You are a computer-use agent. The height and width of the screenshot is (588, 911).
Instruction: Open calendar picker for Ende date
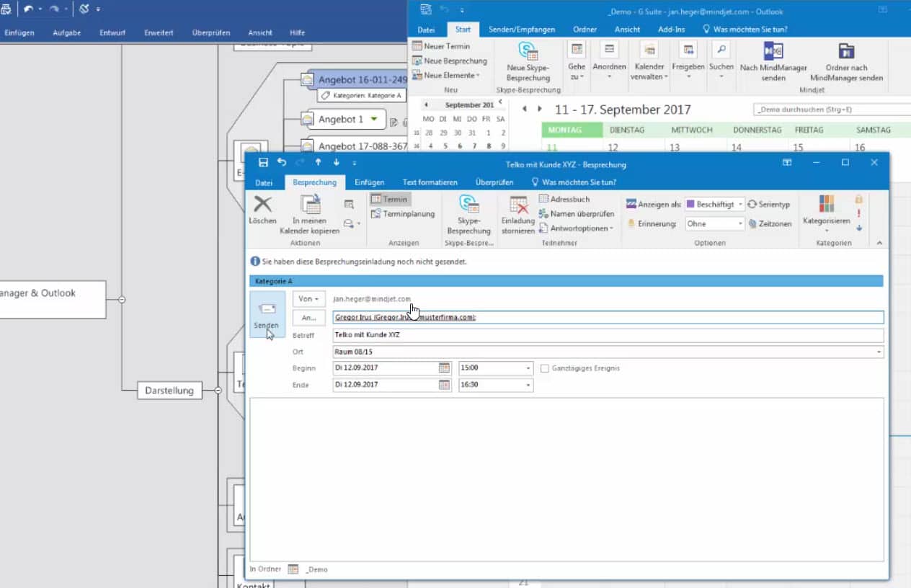click(x=445, y=385)
